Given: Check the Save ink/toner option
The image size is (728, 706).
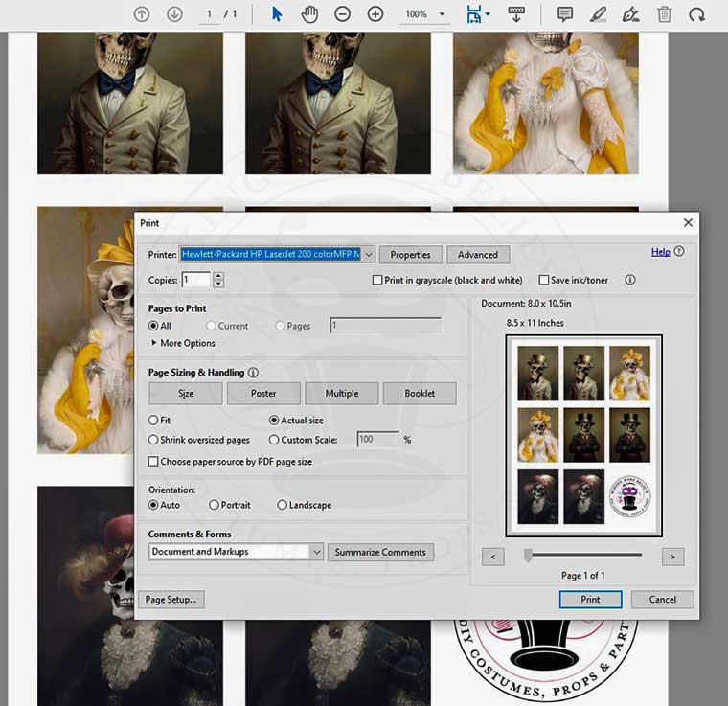Looking at the screenshot, I should 544,281.
